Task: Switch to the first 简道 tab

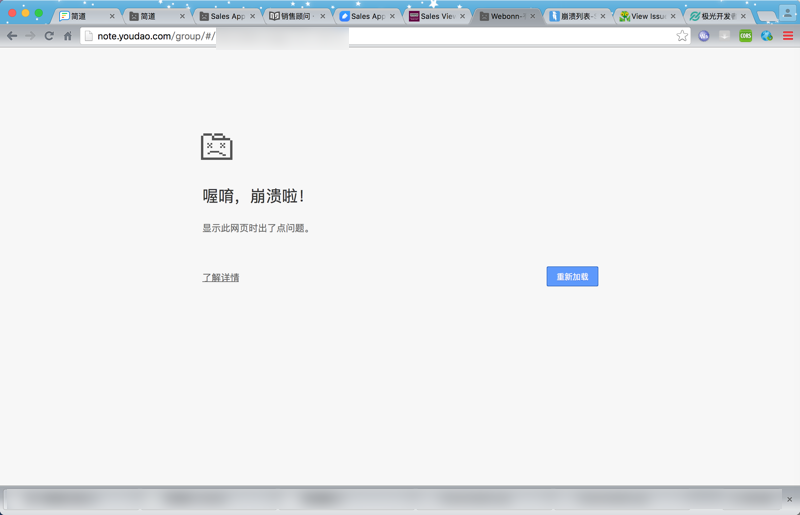Action: pos(87,16)
